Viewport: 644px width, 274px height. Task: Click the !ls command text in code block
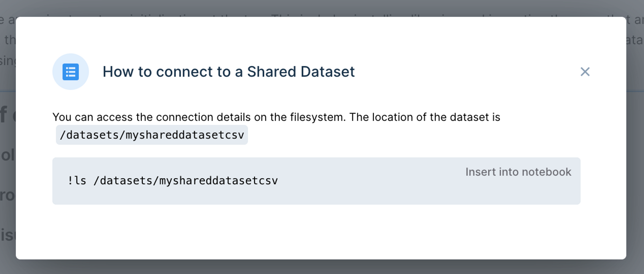tap(173, 181)
